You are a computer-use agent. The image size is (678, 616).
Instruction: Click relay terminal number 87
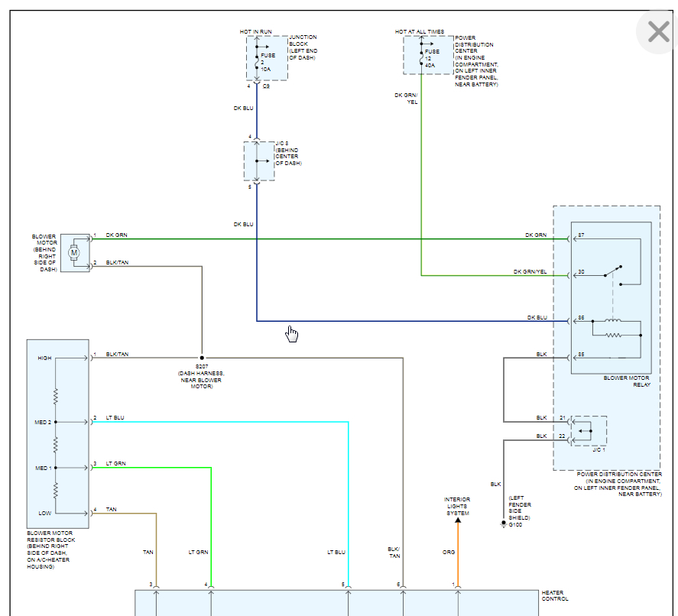(581, 235)
